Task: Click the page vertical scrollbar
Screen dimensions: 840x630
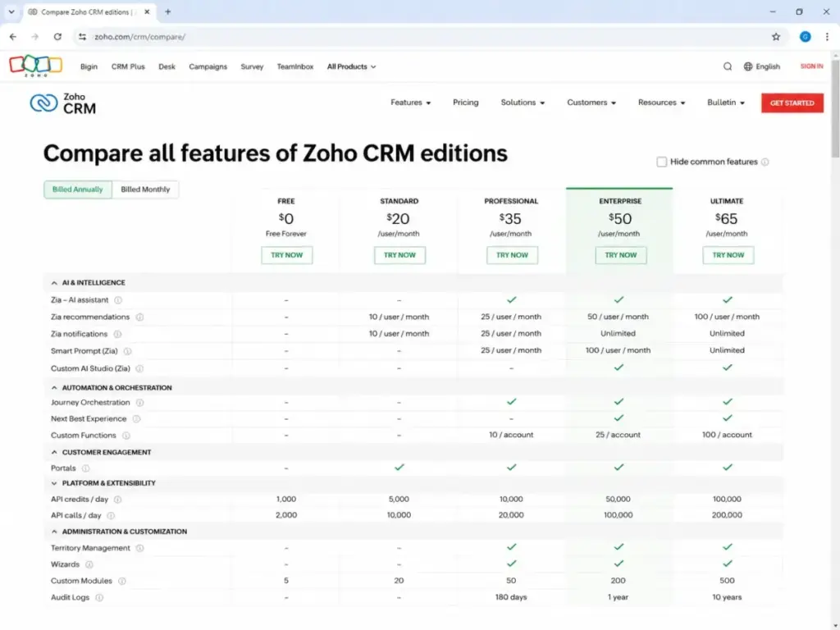Action: [836, 109]
